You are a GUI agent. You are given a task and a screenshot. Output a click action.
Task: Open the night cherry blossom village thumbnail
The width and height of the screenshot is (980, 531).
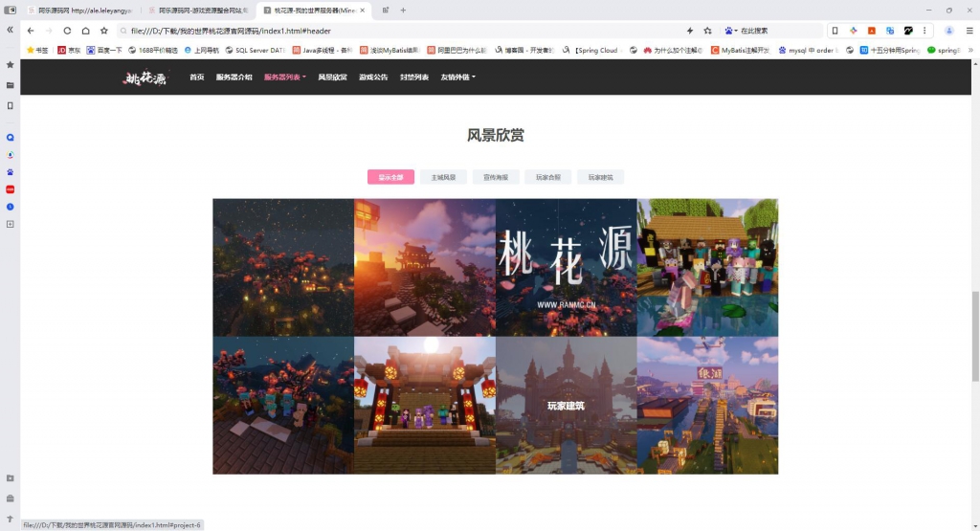click(283, 267)
